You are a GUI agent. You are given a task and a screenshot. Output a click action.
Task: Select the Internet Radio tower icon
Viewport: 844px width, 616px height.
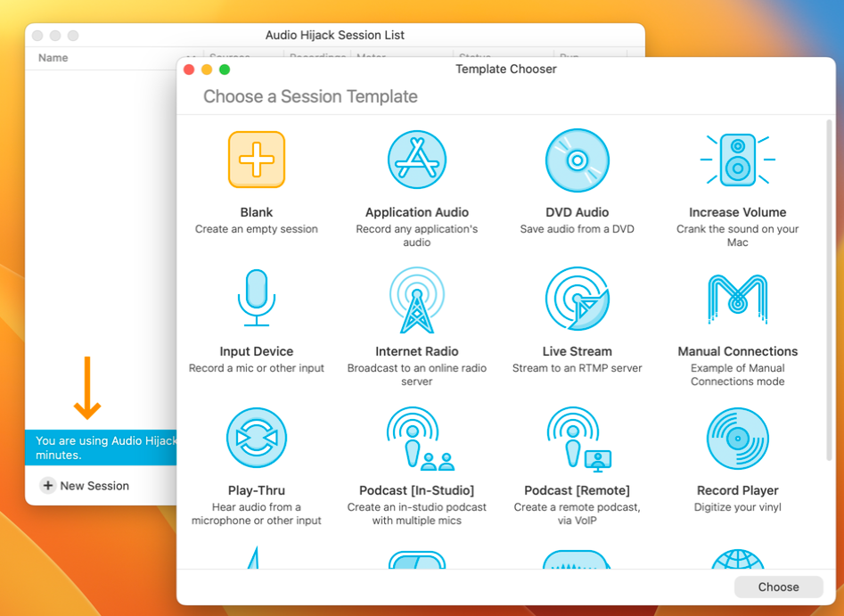[416, 300]
